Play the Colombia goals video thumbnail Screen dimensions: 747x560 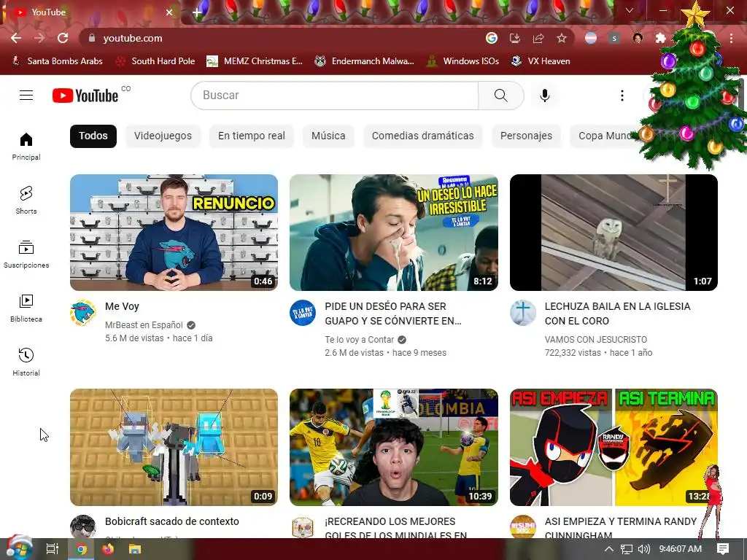(x=394, y=447)
